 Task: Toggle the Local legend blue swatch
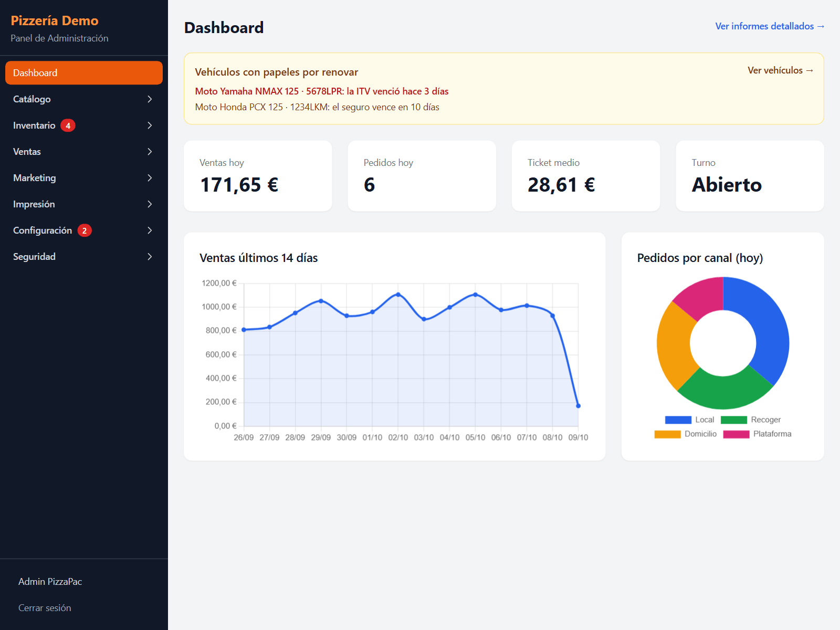point(678,420)
